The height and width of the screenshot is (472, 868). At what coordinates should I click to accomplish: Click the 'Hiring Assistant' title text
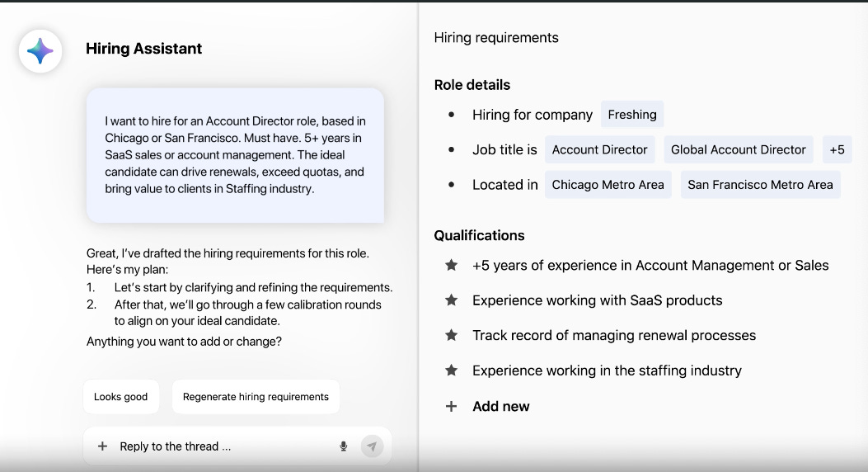coord(144,49)
